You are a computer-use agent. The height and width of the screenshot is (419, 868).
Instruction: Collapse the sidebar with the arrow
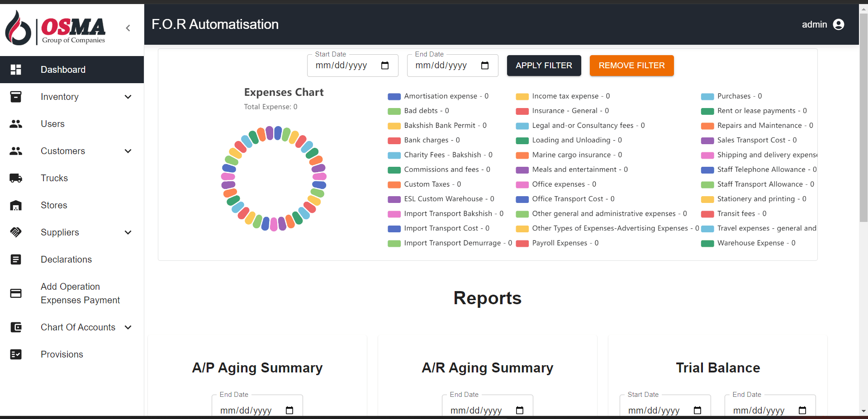[128, 28]
